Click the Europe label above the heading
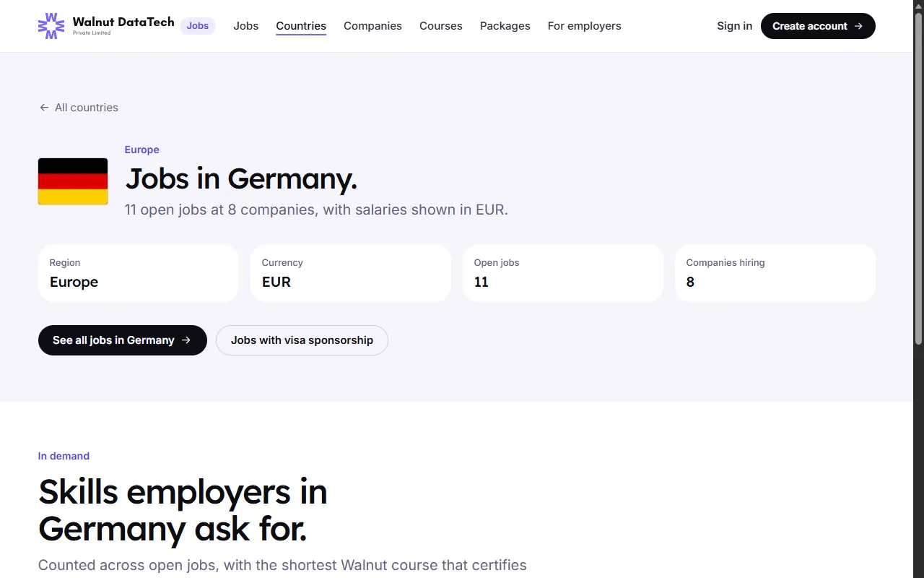This screenshot has height=578, width=924. pos(142,150)
